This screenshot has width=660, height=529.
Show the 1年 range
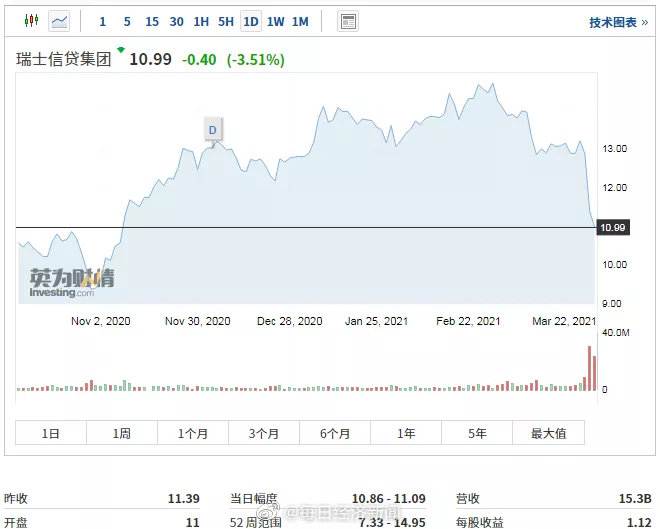406,433
